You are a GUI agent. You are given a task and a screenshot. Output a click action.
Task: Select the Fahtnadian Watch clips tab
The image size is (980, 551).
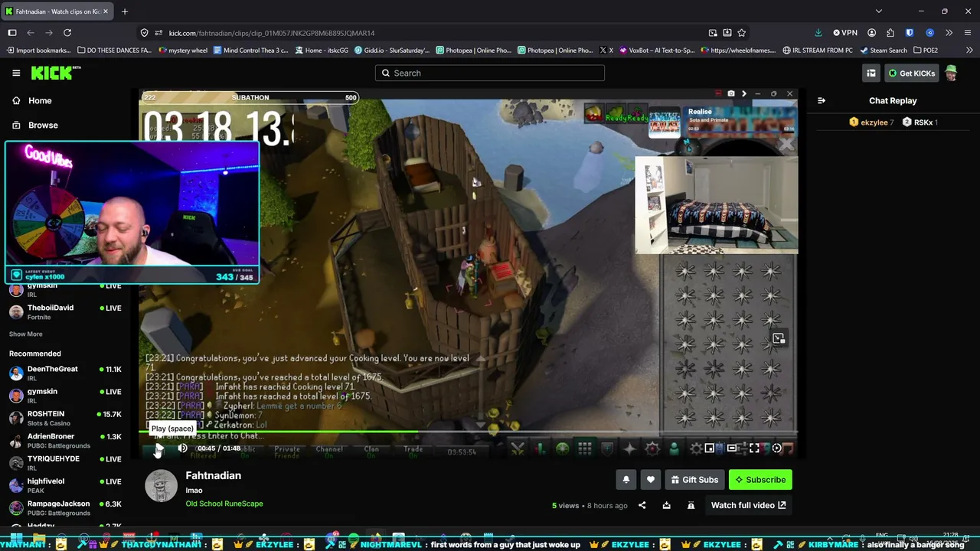(57, 11)
